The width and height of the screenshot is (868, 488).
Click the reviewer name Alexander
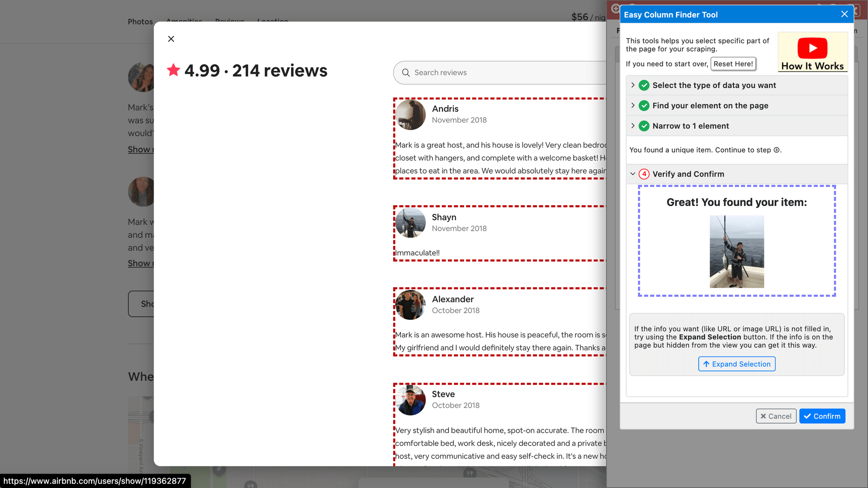(x=453, y=299)
